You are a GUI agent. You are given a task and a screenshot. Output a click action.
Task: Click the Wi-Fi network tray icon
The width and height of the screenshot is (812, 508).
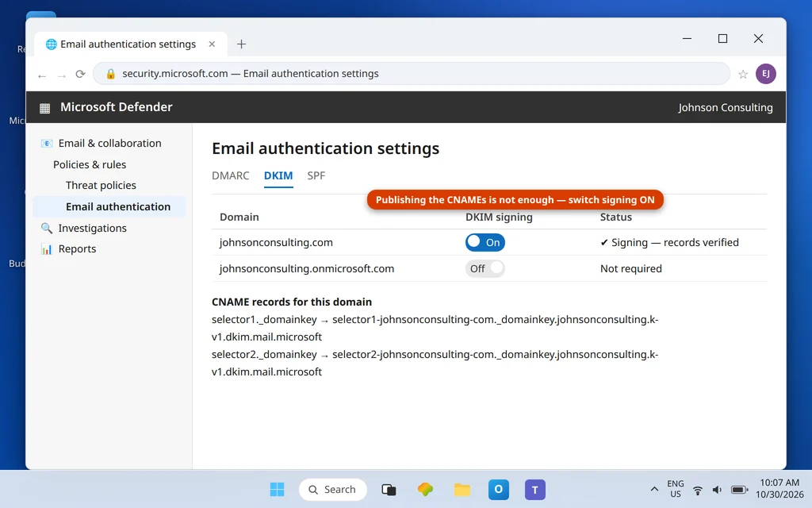pos(698,490)
